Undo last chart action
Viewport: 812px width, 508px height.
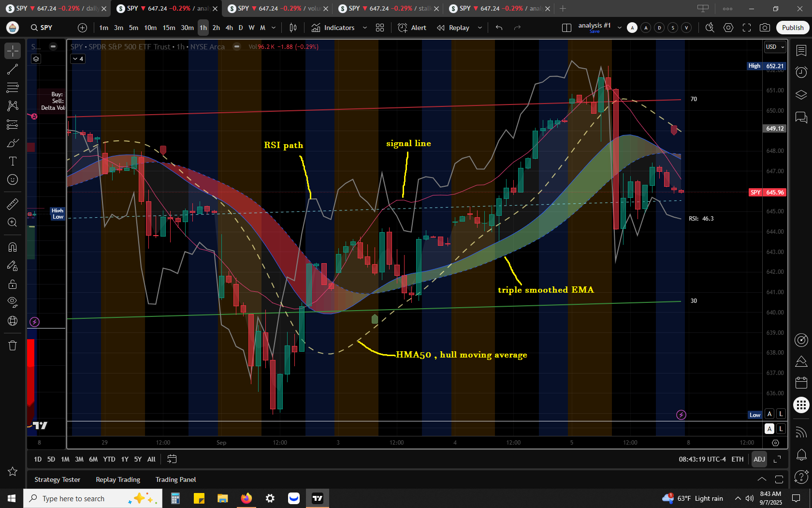tap(499, 28)
